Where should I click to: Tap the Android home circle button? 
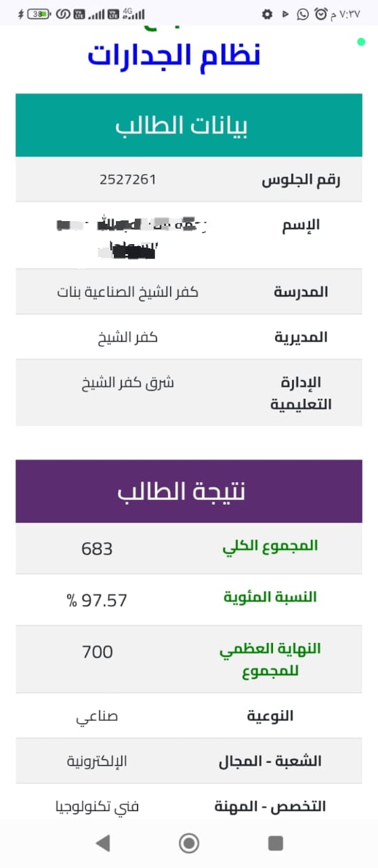pos(189,843)
